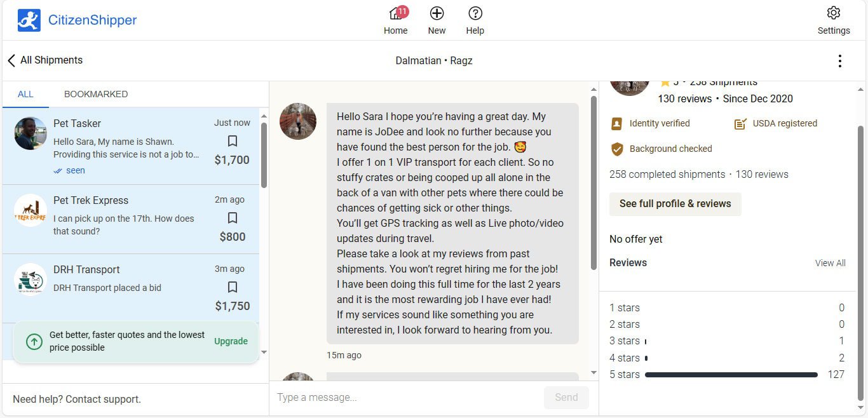Click the USDA registered badge
Screen dimensions: 868x418
(775, 123)
